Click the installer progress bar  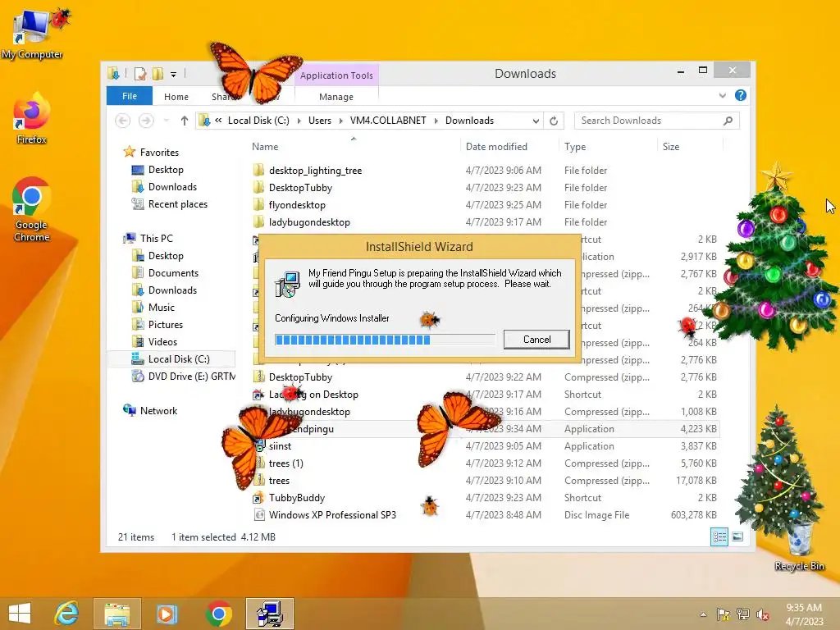(x=385, y=340)
